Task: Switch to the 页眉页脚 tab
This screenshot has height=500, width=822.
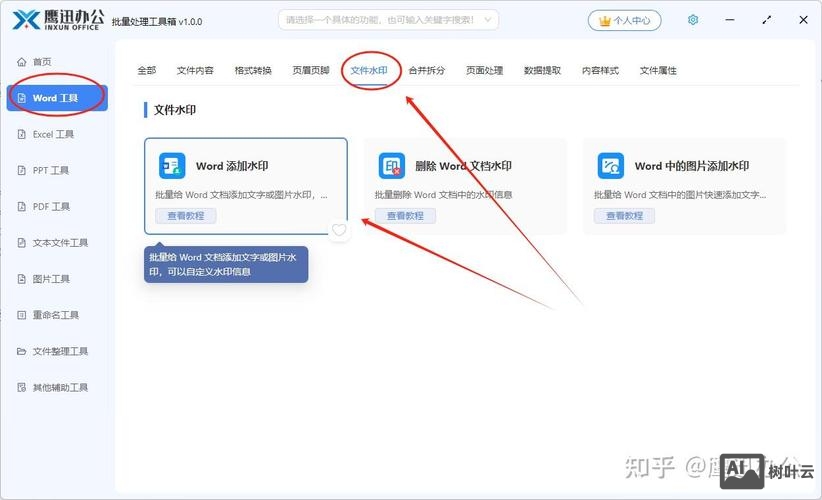Action: [x=311, y=70]
